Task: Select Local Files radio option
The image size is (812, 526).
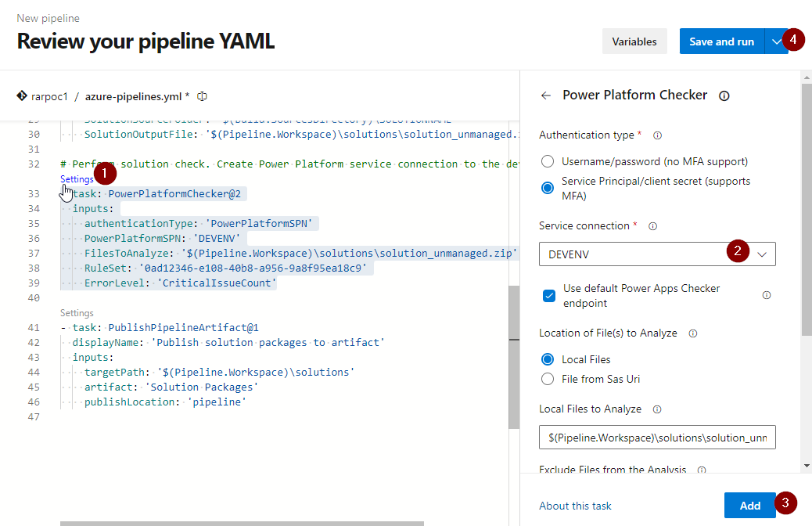Action: point(548,359)
